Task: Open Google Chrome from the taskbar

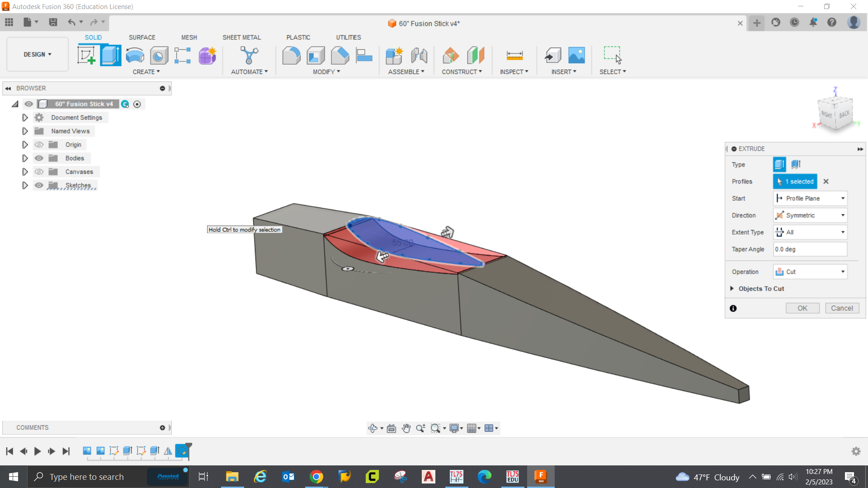Action: (316, 476)
